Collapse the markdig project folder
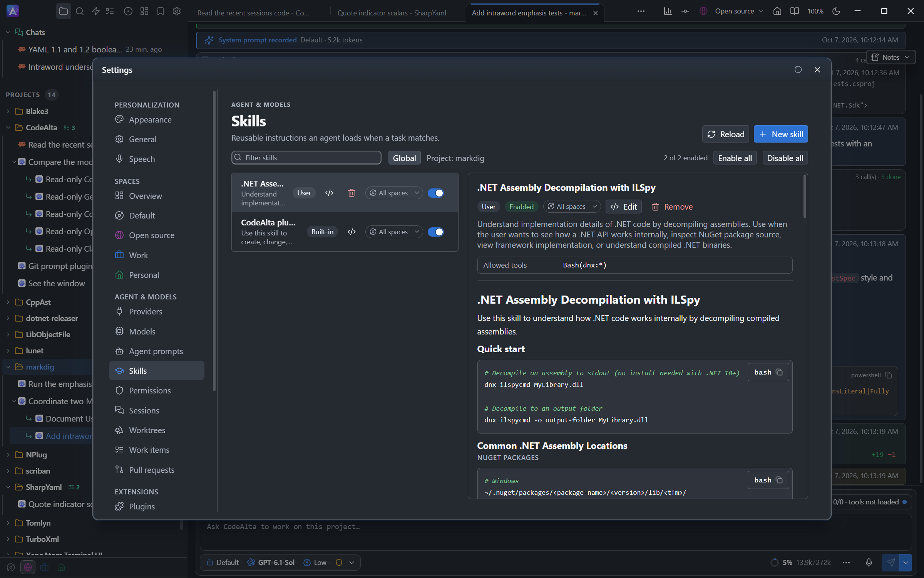This screenshot has width=924, height=578. 8,367
